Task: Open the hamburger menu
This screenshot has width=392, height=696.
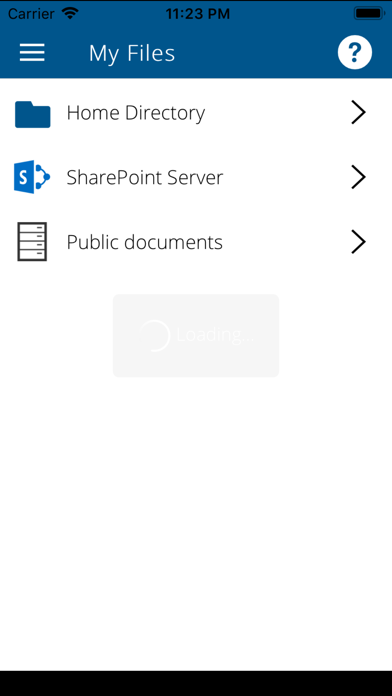Action: pyautogui.click(x=32, y=53)
